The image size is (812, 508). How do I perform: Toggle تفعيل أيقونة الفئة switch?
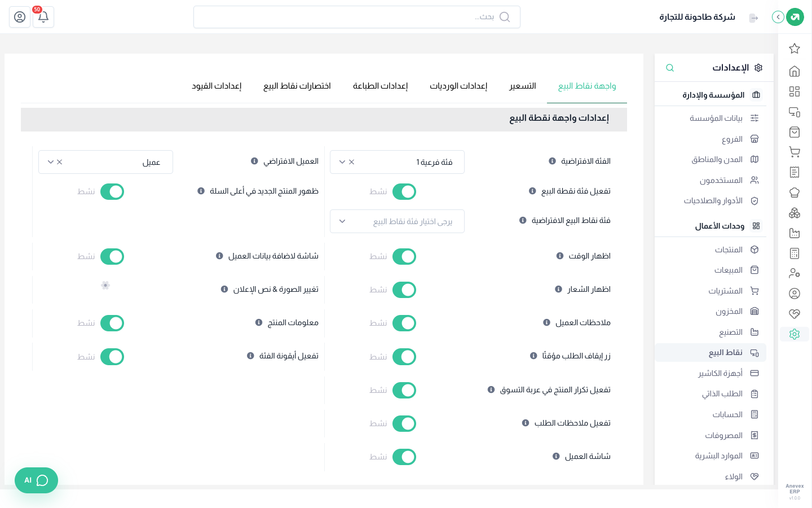pyautogui.click(x=112, y=357)
